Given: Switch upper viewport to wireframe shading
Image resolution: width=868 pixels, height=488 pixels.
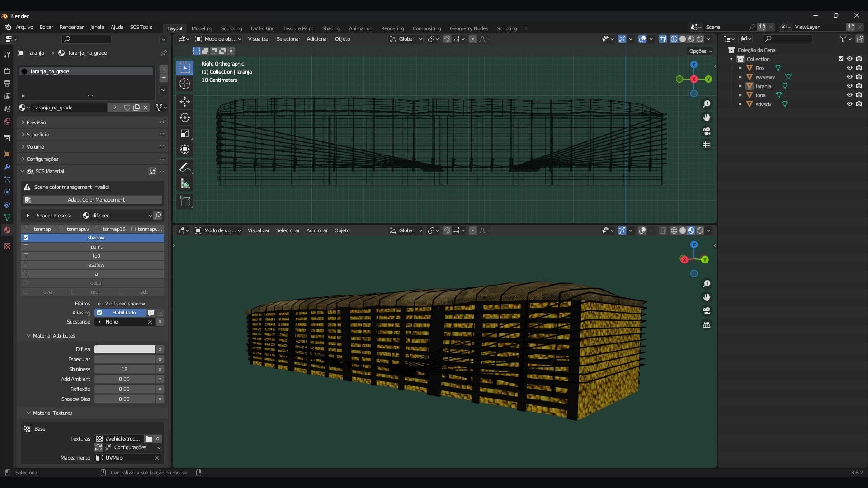Looking at the screenshot, I should click(x=674, y=39).
